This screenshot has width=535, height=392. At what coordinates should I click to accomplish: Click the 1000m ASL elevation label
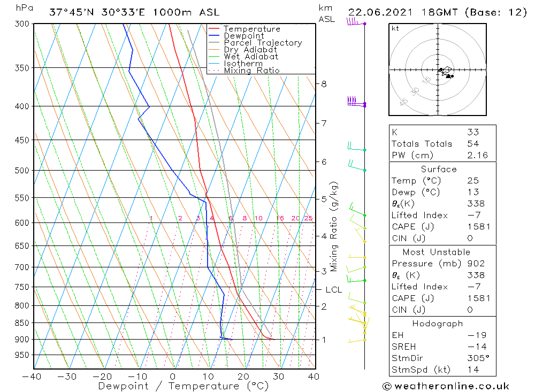pyautogui.click(x=186, y=13)
